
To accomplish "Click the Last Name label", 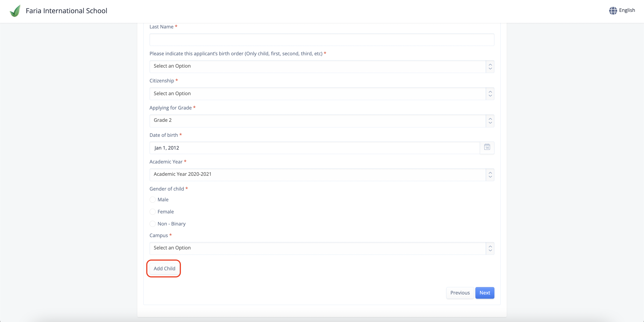I will coord(161,27).
